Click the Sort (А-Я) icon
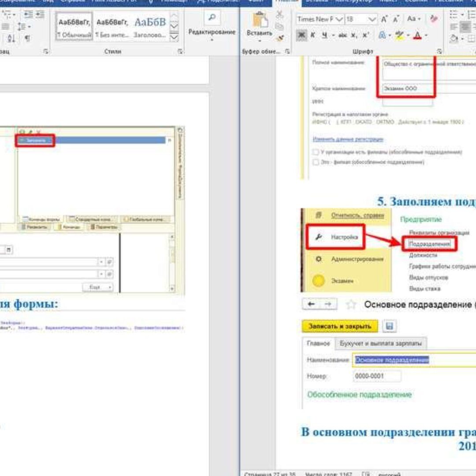The image size is (476, 476). tap(11, 39)
